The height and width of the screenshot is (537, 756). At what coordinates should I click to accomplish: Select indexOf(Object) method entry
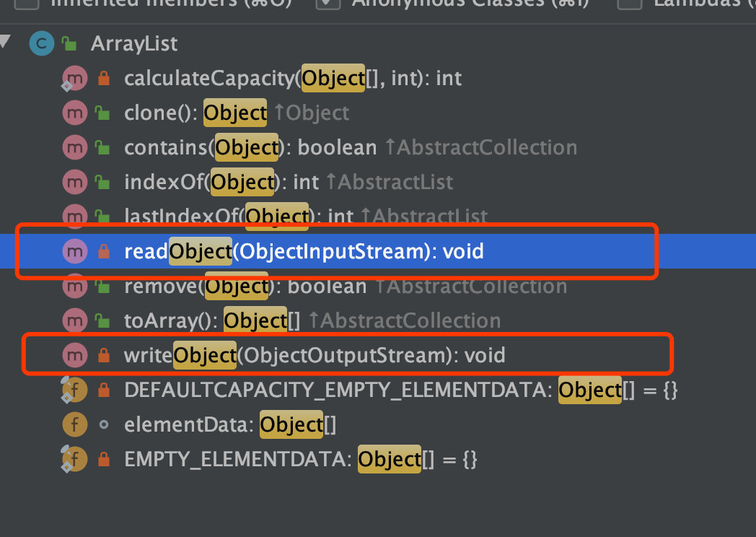[x=289, y=183]
